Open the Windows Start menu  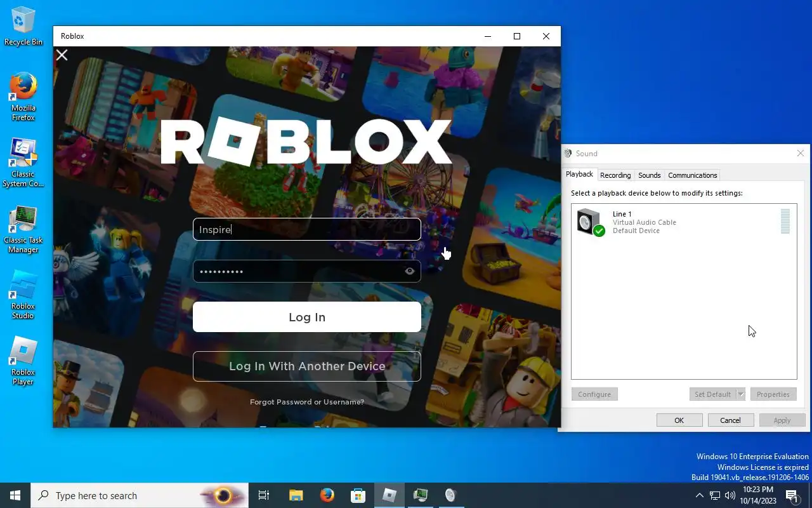(15, 495)
